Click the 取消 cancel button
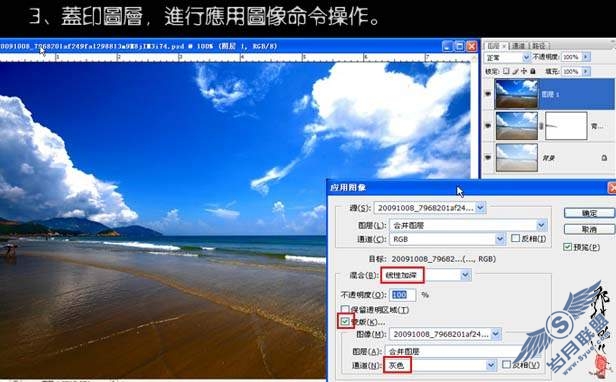The image size is (616, 382). tap(589, 229)
